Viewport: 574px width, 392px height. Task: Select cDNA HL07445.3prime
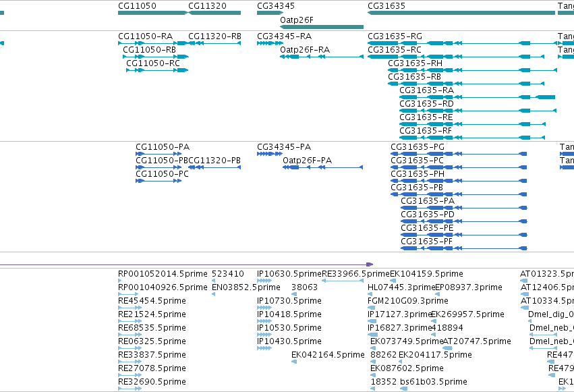tap(401, 287)
